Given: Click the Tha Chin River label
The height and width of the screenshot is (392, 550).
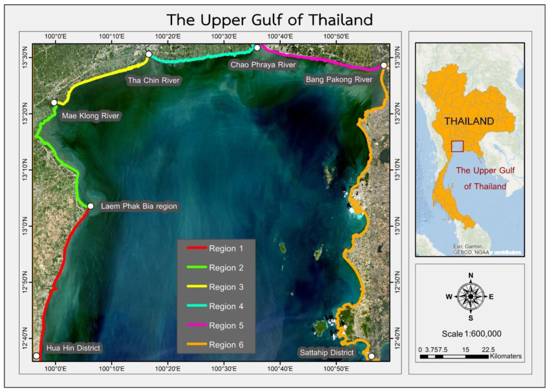Looking at the screenshot, I should (x=154, y=80).
